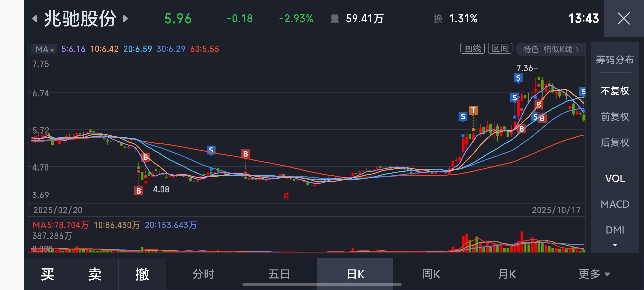Select 前复权 adjustment mode

(x=615, y=117)
